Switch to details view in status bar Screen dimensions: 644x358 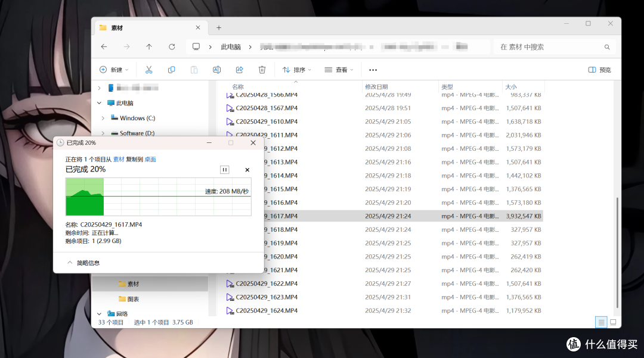pos(601,322)
